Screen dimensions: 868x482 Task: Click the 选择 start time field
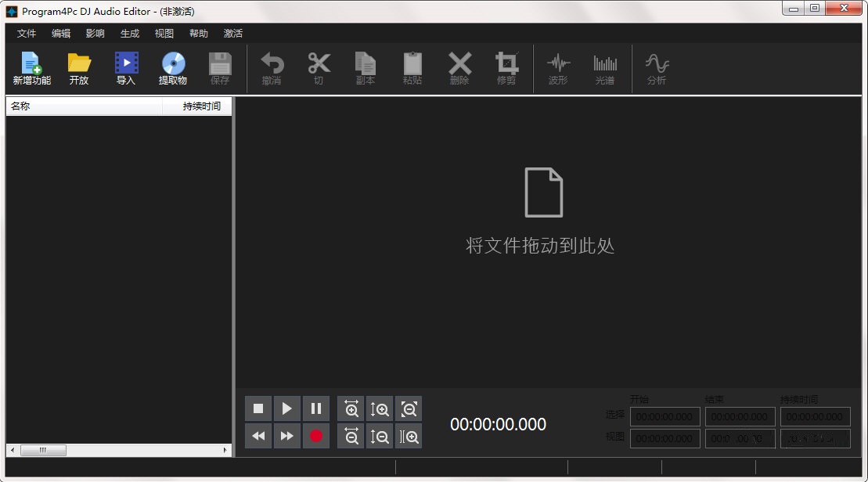(665, 416)
